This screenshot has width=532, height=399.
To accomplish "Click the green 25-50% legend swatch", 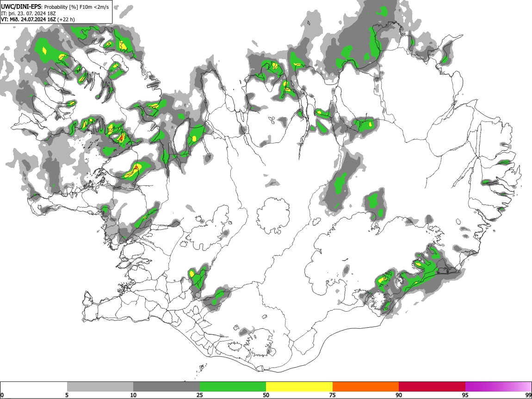I will pos(233,387).
